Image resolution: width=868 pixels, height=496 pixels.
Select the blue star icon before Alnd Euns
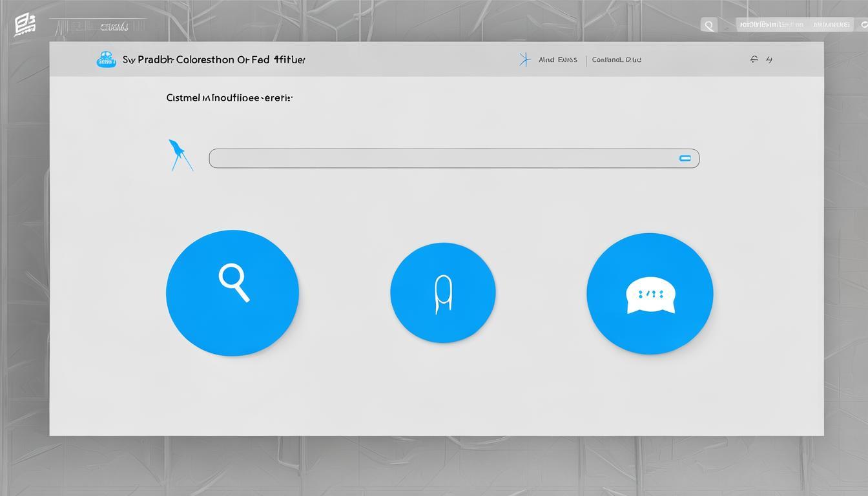pyautogui.click(x=524, y=60)
